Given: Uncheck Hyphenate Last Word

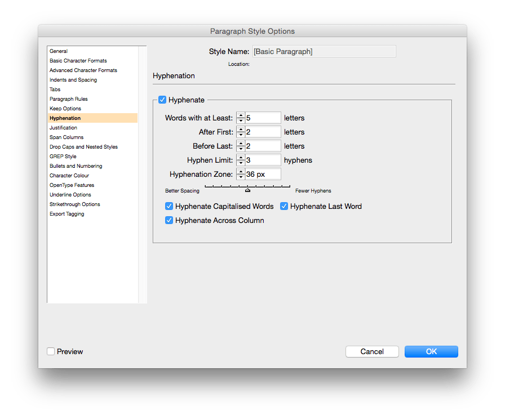Looking at the screenshot, I should [284, 206].
